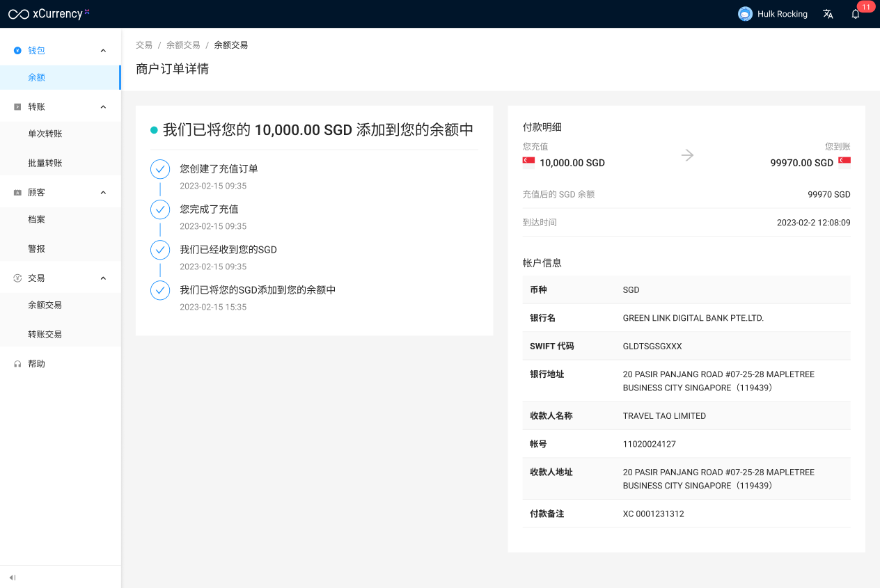Image resolution: width=880 pixels, height=588 pixels.
Task: Click check icon for 您完成了充值
Action: [x=160, y=209]
